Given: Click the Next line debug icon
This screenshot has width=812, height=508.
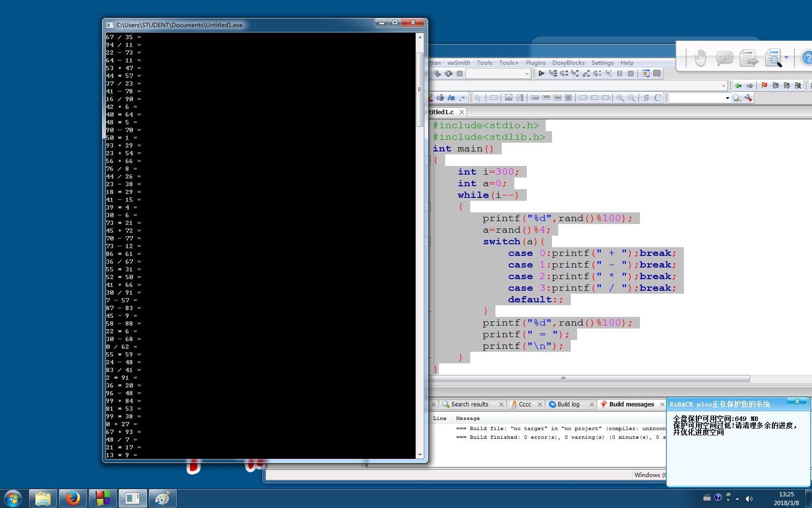Looking at the screenshot, I should click(564, 74).
